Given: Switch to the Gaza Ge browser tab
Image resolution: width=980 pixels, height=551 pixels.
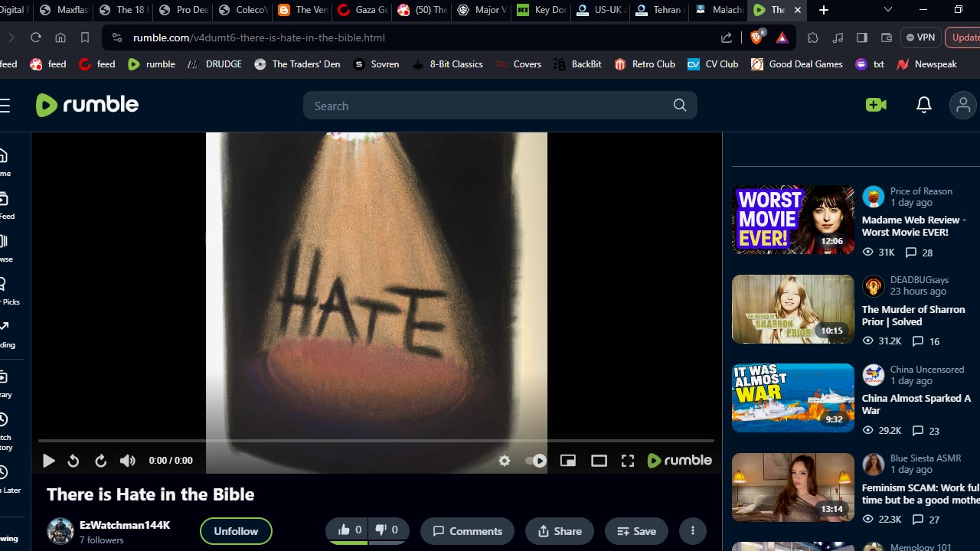Looking at the screenshot, I should [362, 10].
